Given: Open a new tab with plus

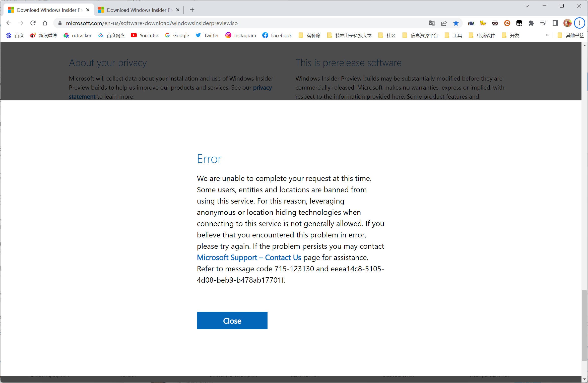Looking at the screenshot, I should point(192,10).
